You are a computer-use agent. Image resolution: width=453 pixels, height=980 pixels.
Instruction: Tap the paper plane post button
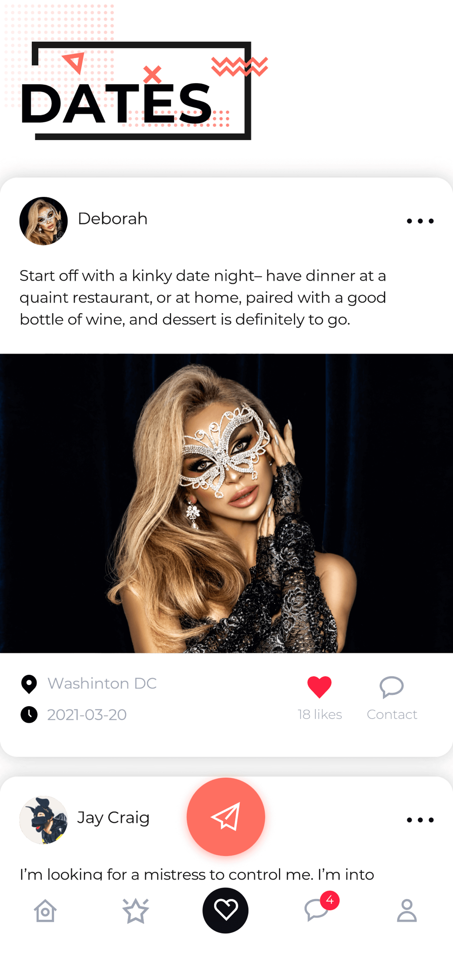[x=226, y=817]
